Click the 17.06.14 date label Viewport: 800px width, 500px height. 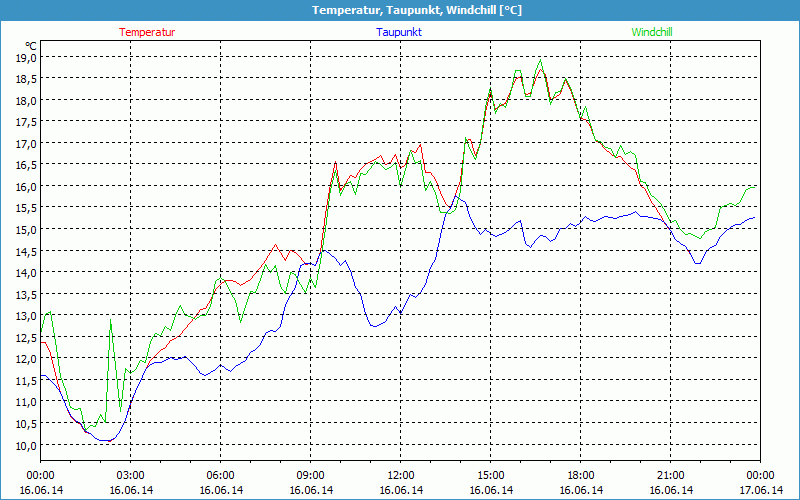pos(760,490)
